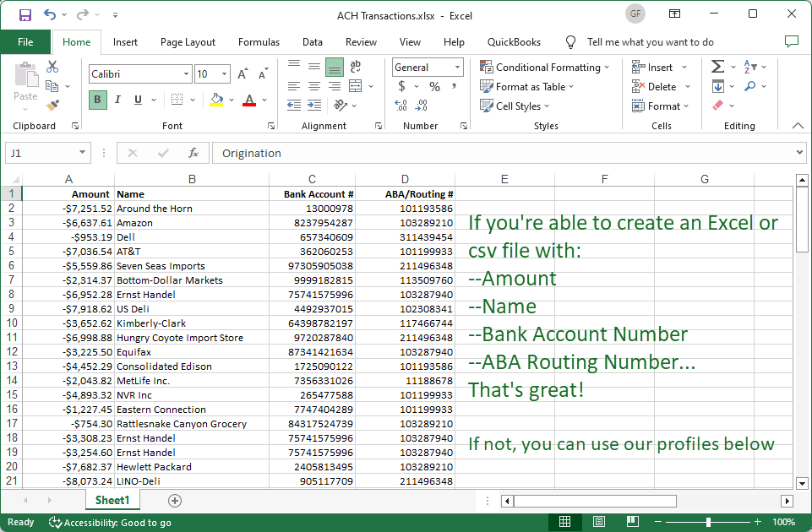
Task: Apply Percent Style format
Action: (434, 86)
